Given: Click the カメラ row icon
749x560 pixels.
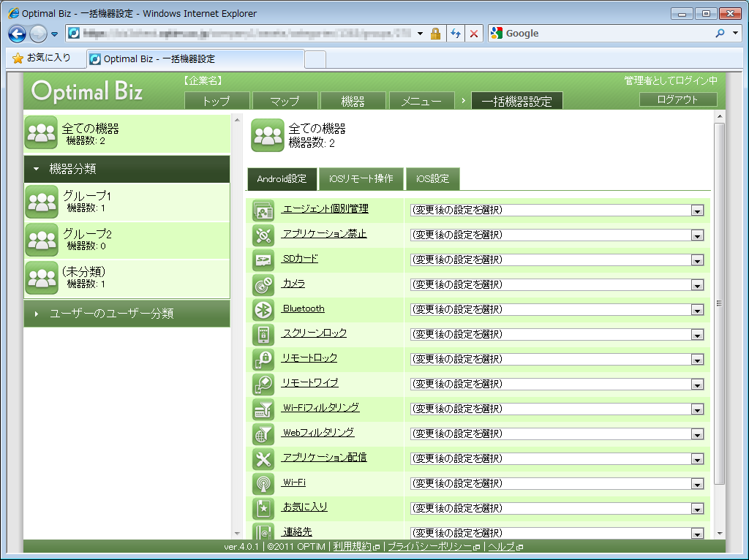Looking at the screenshot, I should [x=263, y=285].
